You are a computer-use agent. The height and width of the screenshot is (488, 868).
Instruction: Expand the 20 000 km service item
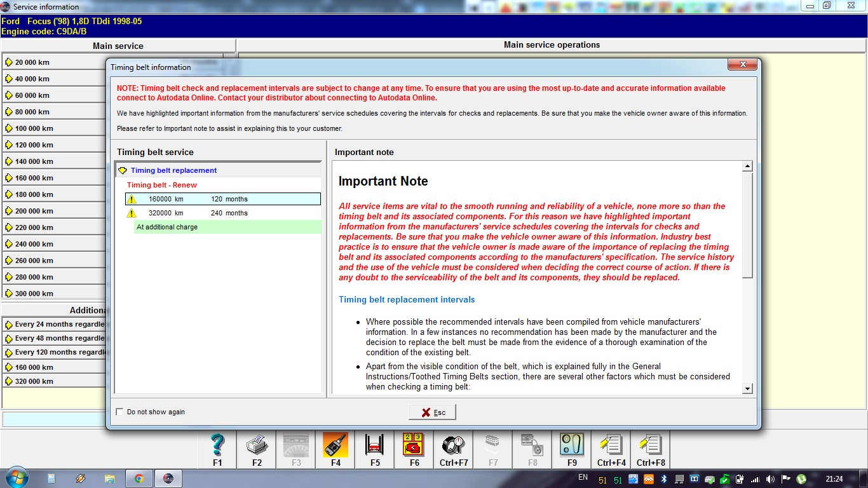9,62
